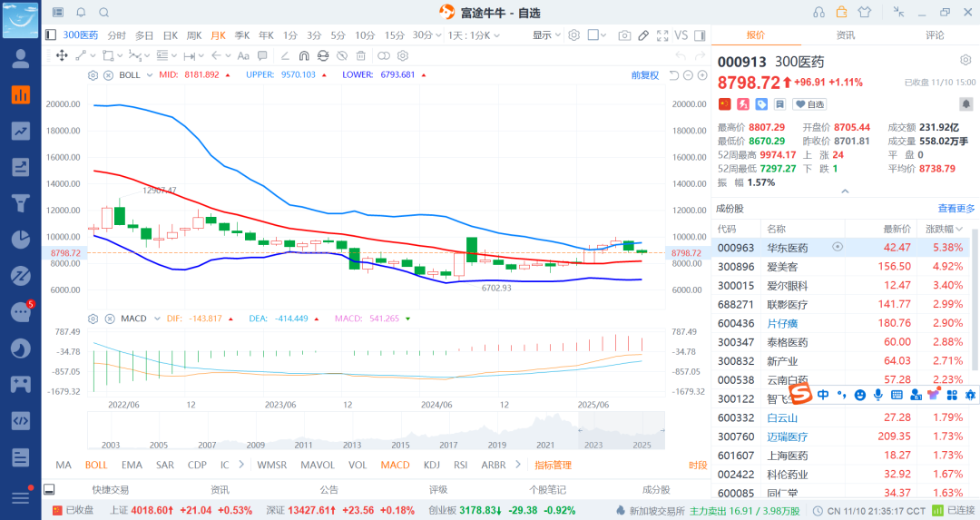Screen dimensions: 980x520
Task: Open the VS compare tool
Action: click(x=681, y=35)
